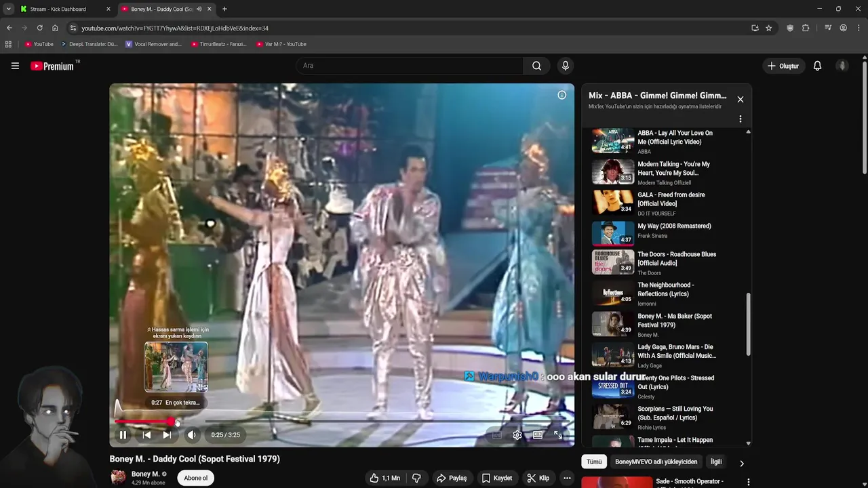Go to browser home page
This screenshot has width=868, height=488.
tap(55, 28)
